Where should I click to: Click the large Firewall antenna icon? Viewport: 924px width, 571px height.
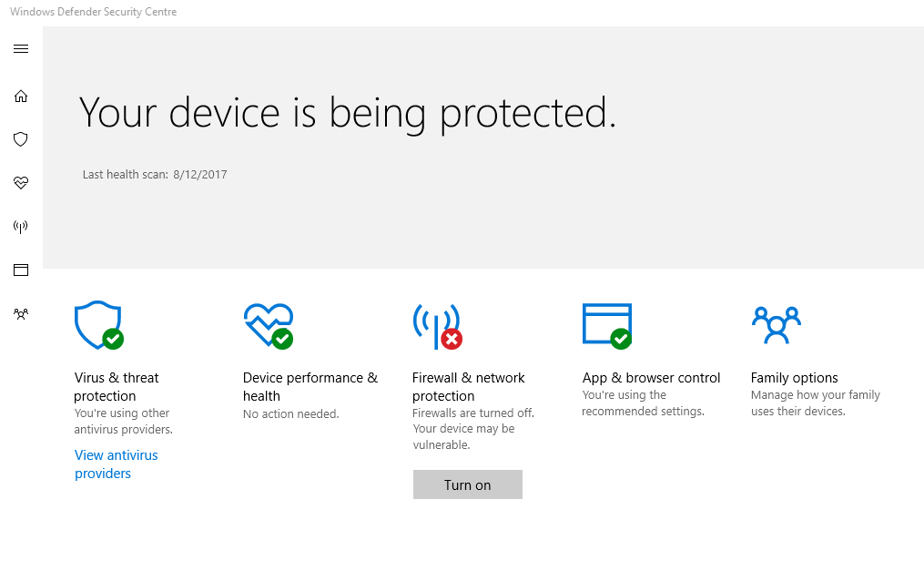(x=437, y=325)
